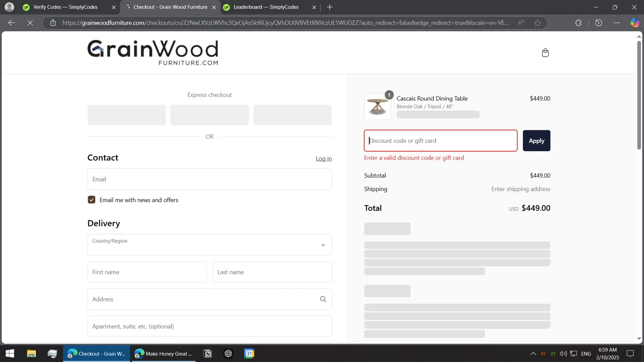Open notification center icon

point(630,353)
